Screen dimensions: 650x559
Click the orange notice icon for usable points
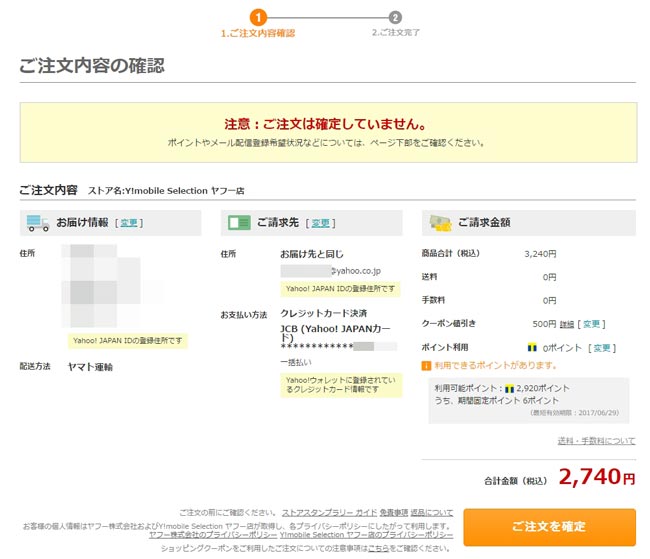click(426, 366)
